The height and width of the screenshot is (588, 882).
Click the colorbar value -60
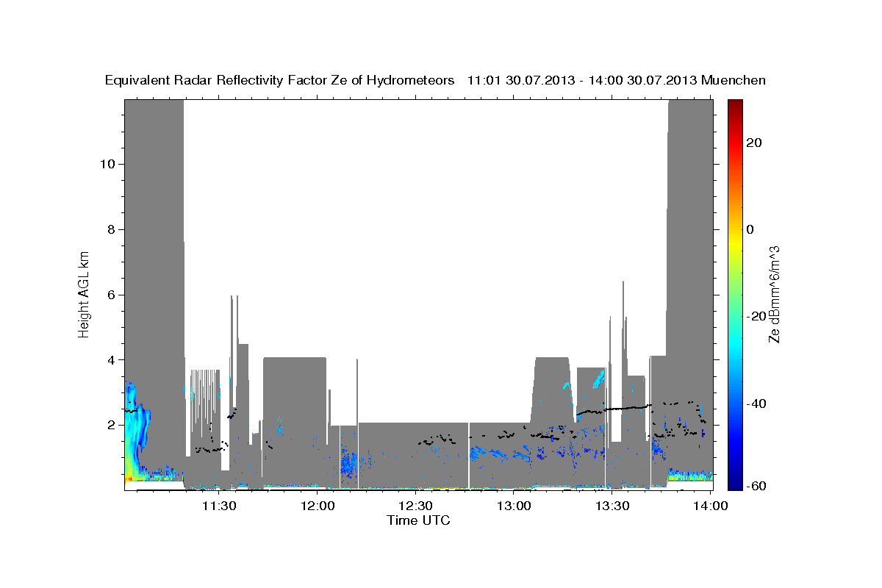click(756, 486)
